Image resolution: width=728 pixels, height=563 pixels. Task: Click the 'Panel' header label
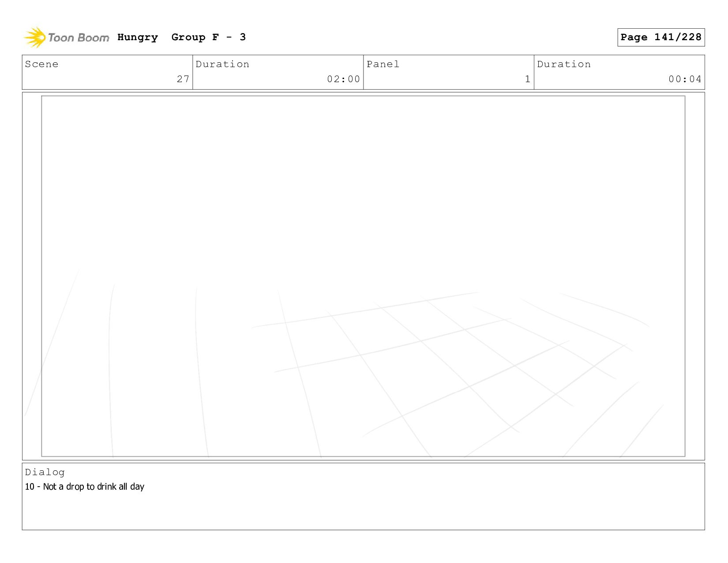point(383,64)
